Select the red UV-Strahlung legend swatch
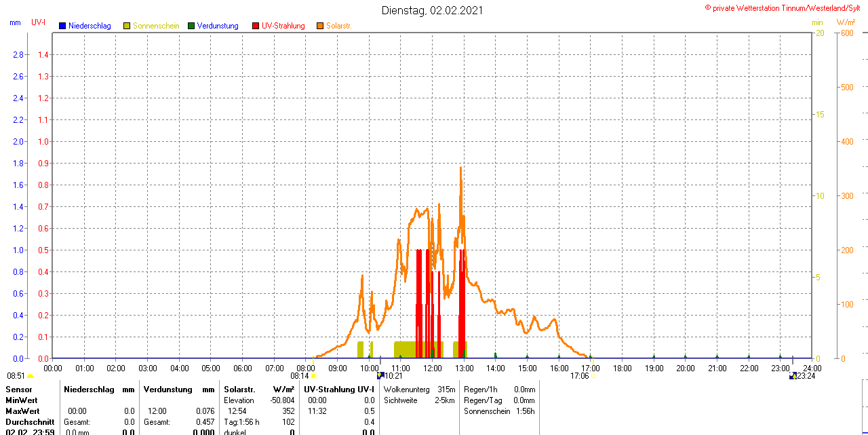The image size is (868, 435). (256, 26)
